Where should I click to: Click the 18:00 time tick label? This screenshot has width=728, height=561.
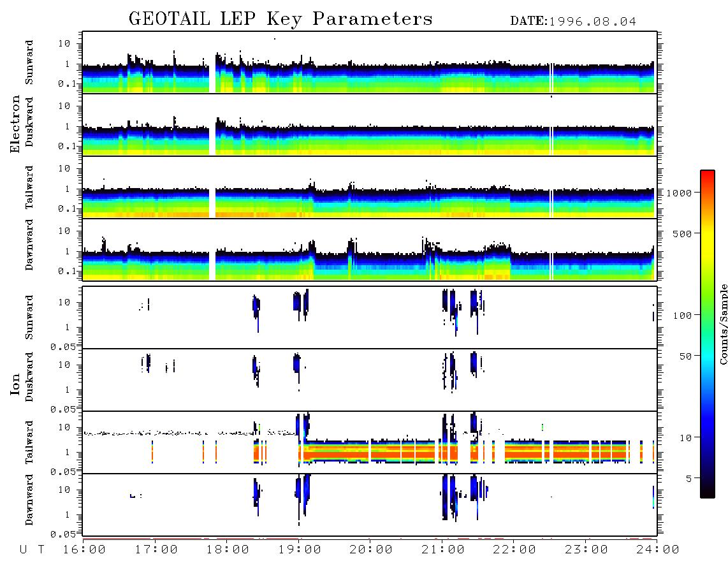pos(228,550)
